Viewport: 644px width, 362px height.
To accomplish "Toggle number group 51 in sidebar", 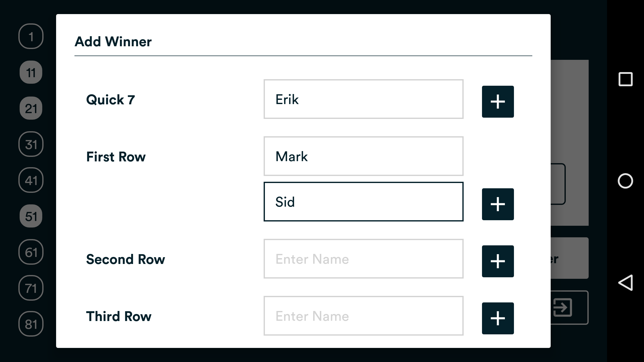I will pos(31,216).
